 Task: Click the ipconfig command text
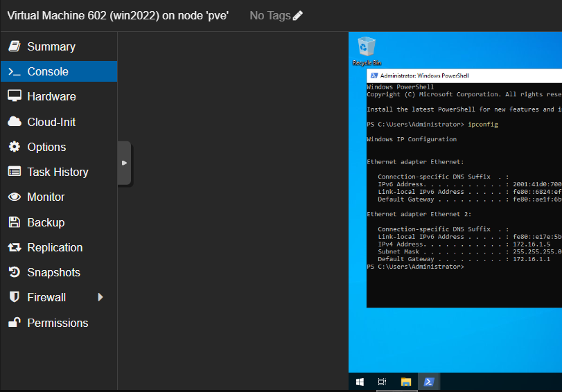483,125
